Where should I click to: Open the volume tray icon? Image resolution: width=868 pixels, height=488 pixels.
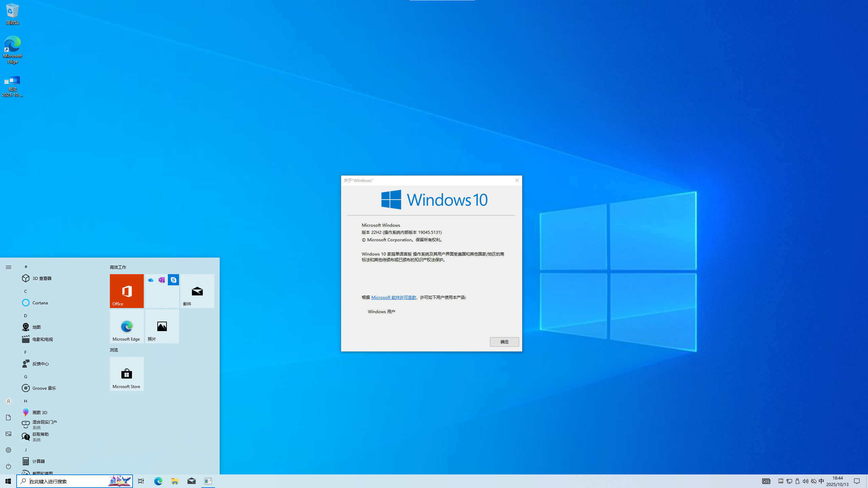click(x=806, y=481)
